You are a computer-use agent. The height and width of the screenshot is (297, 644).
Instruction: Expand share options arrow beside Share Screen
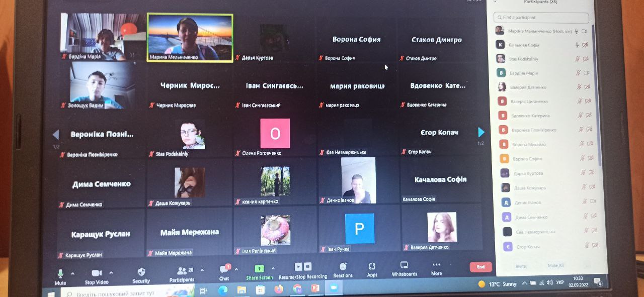coord(273,268)
